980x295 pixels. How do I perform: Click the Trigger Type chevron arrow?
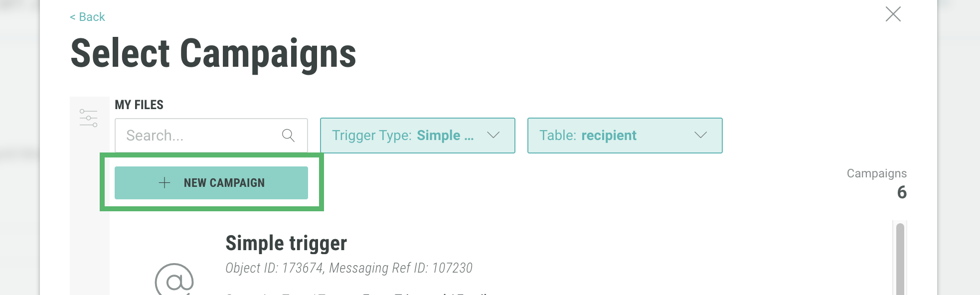coord(493,135)
